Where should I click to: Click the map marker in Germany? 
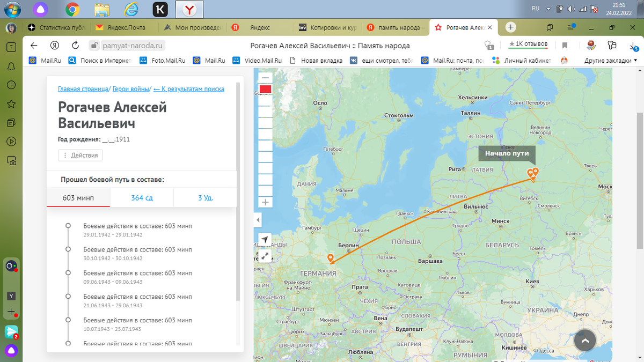[x=330, y=259]
